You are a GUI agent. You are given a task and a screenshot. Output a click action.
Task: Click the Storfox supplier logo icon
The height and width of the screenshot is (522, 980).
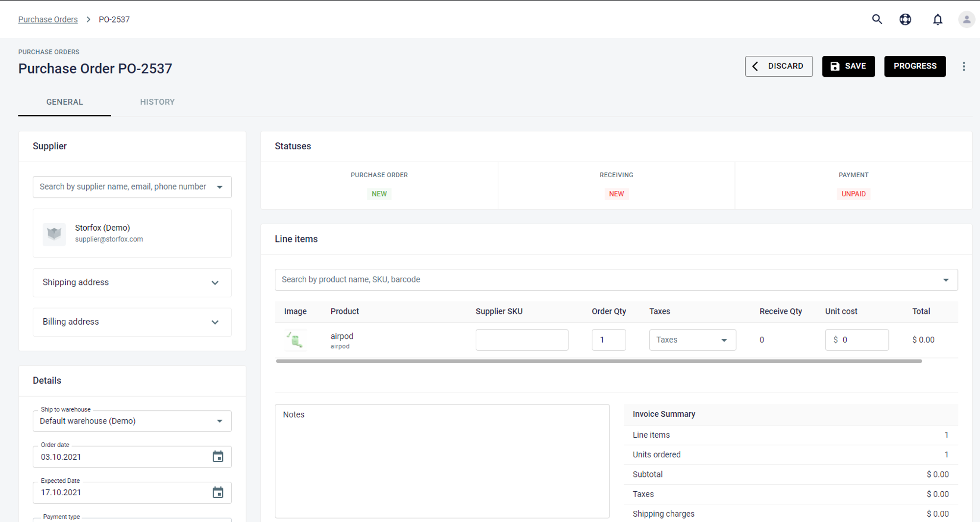54,234
